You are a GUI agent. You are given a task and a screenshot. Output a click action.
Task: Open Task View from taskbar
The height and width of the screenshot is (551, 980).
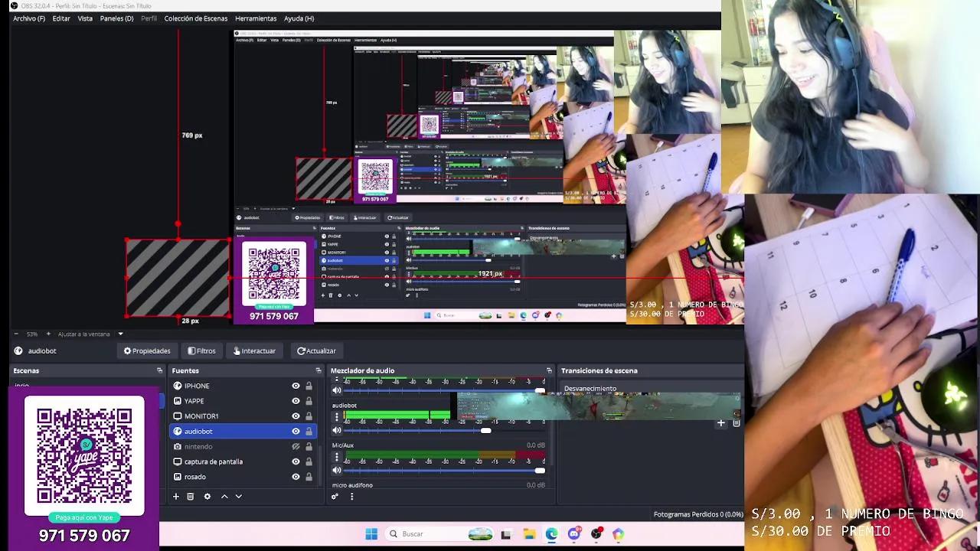click(x=506, y=534)
